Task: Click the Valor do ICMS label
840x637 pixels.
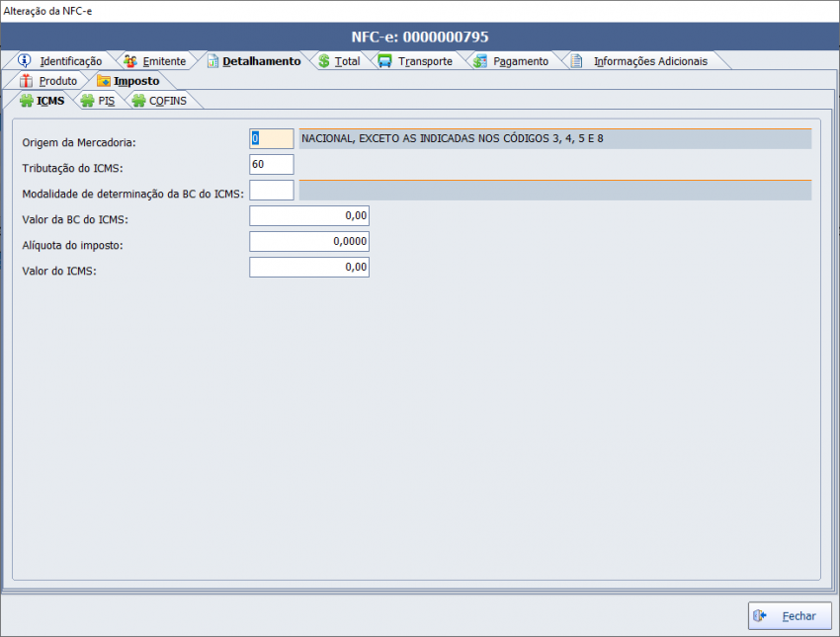Action: pos(59,271)
